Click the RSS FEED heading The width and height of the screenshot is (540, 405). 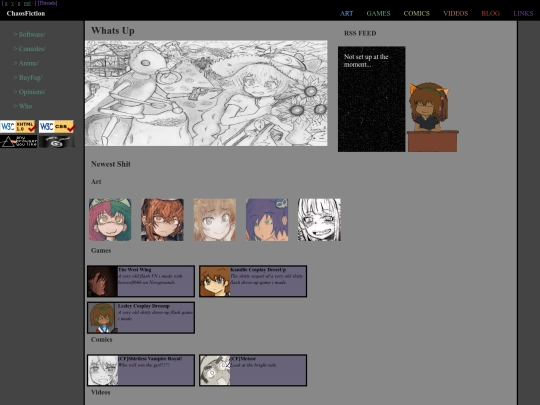pos(360,33)
